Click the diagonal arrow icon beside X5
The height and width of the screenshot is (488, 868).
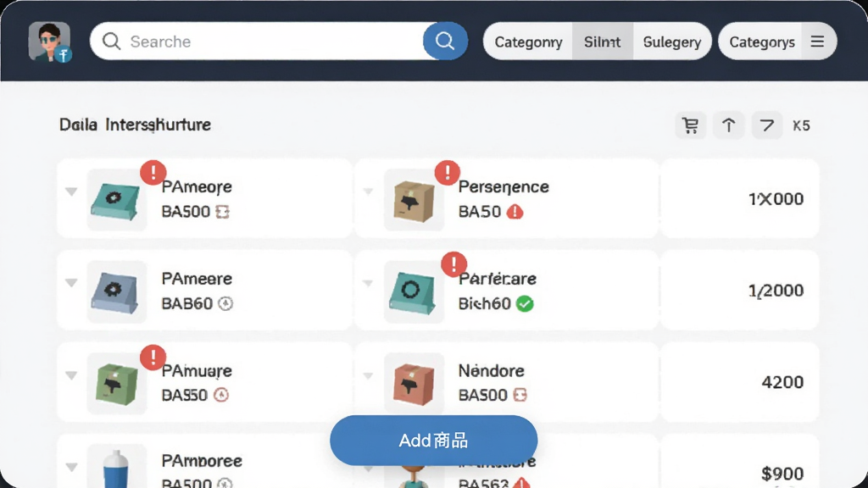click(766, 125)
